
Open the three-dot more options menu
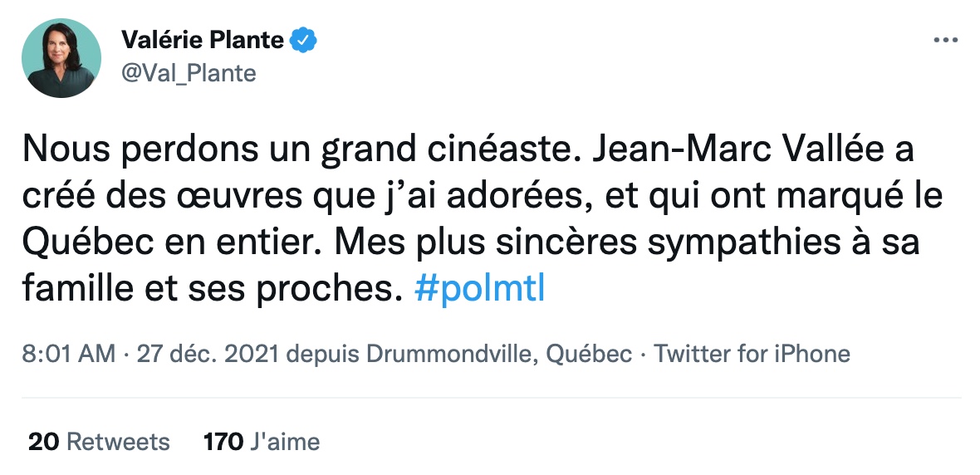(x=947, y=40)
